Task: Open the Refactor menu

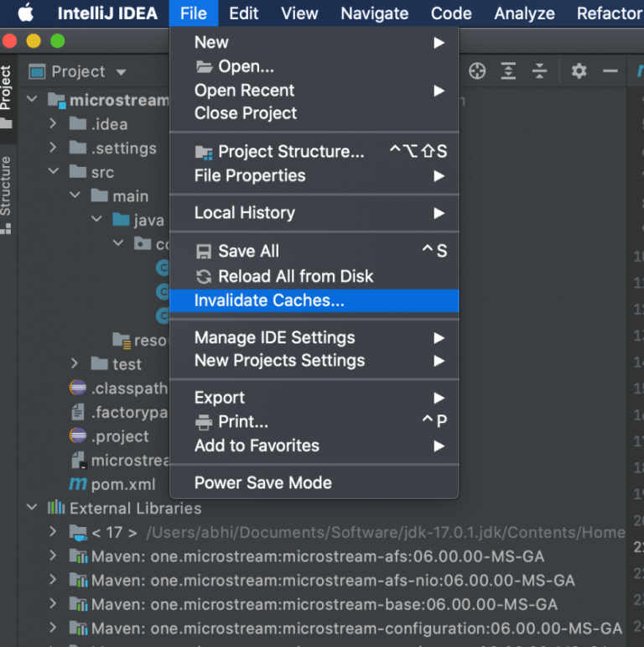Action: point(610,13)
